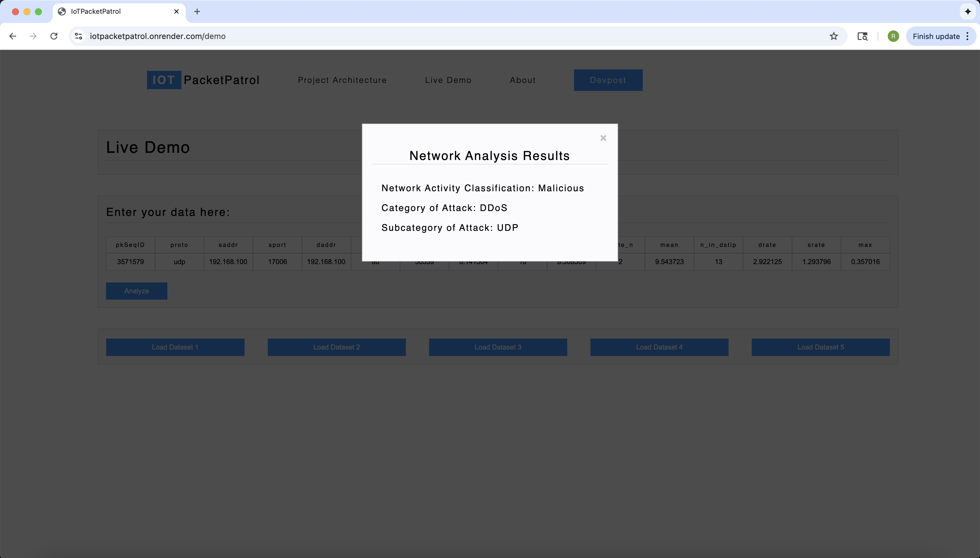Open the site information icon in address bar
980x558 pixels.
79,36
